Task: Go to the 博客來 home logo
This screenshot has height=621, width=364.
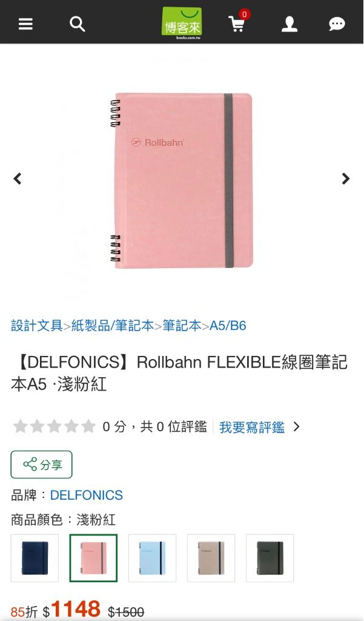Action: (182, 23)
